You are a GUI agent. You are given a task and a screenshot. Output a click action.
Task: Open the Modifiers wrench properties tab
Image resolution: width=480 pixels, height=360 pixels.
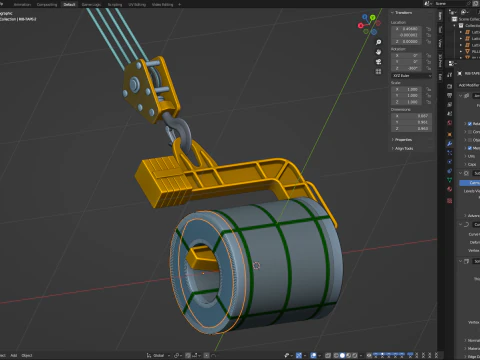pyautogui.click(x=450, y=144)
